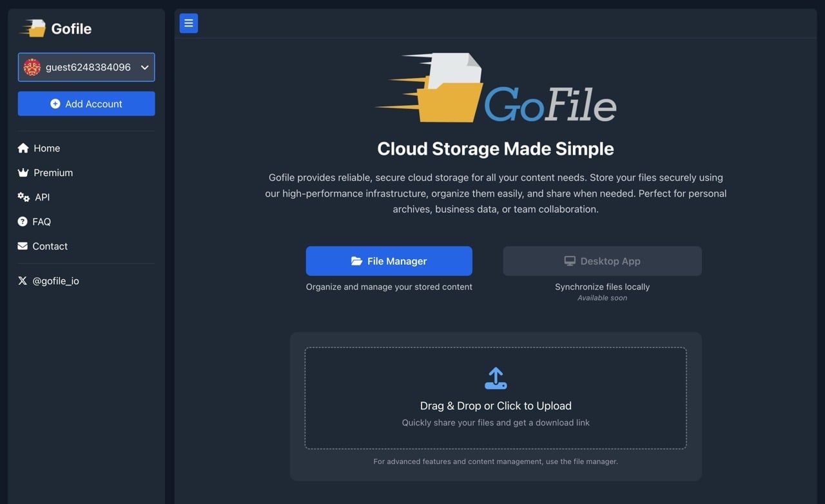Click the blue hamburger menu icon

(x=188, y=23)
